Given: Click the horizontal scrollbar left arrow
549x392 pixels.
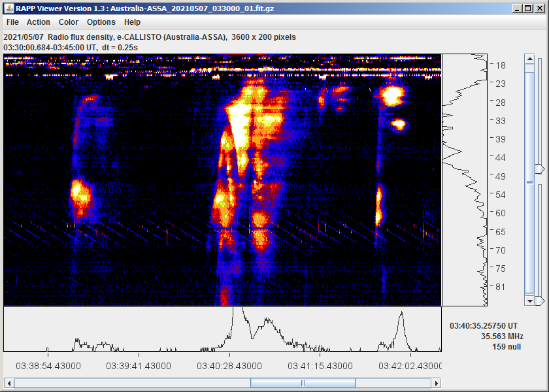Looking at the screenshot, I should point(8,383).
